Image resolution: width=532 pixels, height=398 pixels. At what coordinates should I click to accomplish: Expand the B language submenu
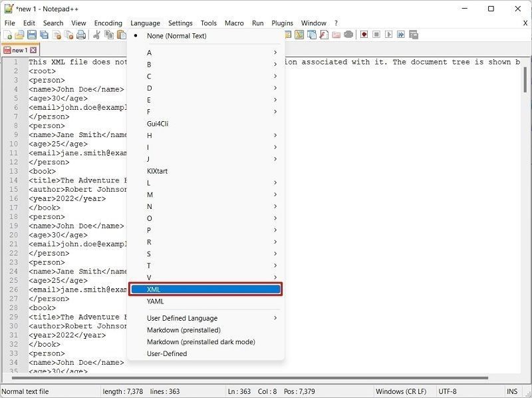point(205,65)
